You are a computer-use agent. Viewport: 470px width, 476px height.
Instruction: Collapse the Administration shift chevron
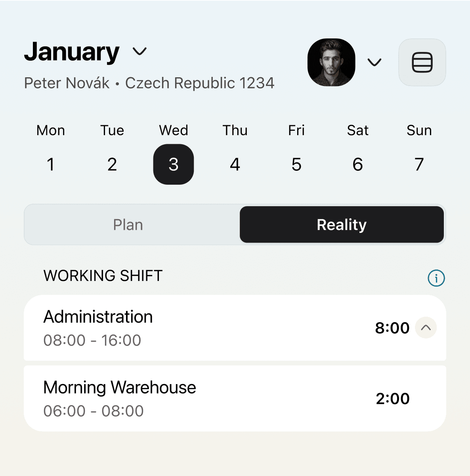[426, 328]
